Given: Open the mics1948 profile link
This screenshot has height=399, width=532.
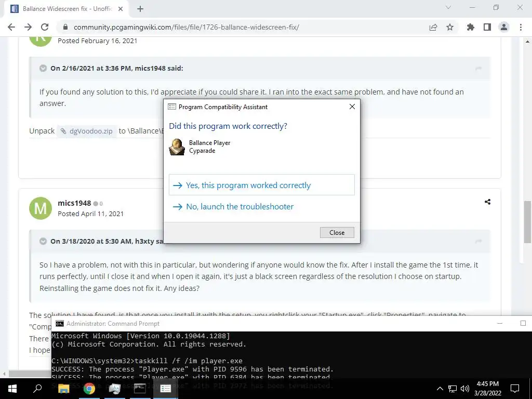Looking at the screenshot, I should pos(74,203).
